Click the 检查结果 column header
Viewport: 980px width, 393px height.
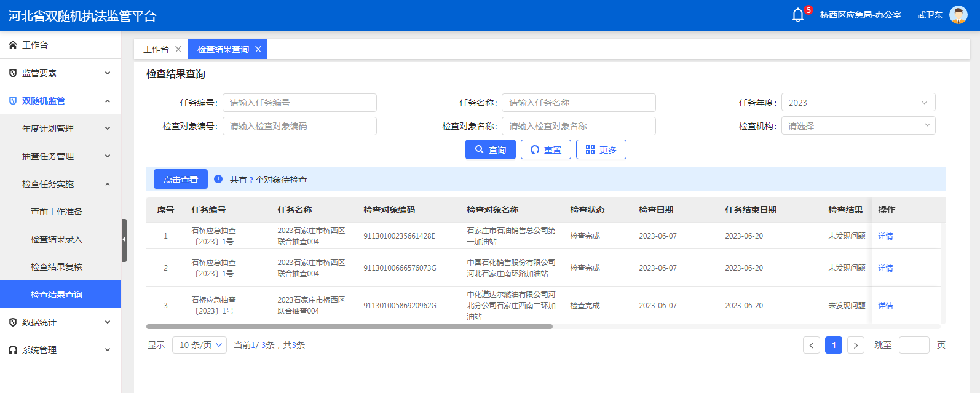tap(845, 210)
